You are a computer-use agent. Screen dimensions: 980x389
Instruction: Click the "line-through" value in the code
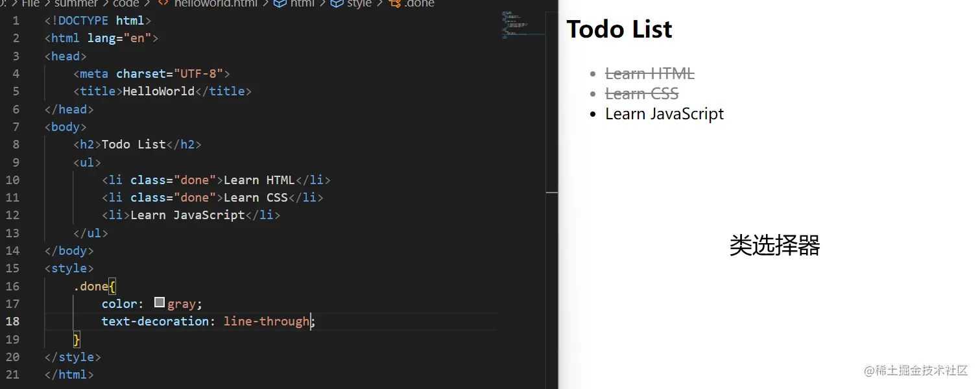[267, 322]
